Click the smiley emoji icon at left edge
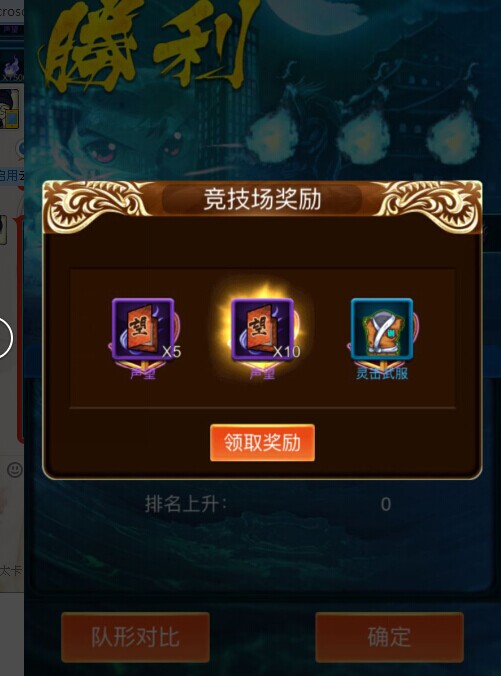 point(15,469)
